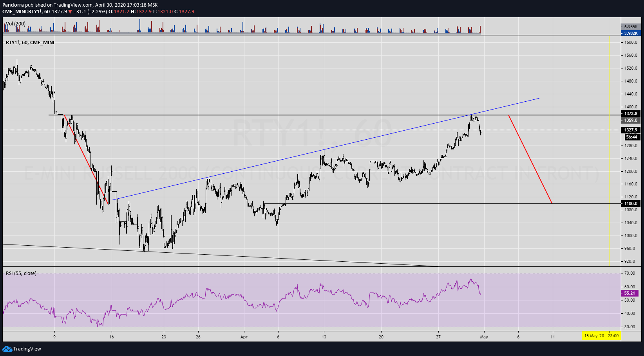Click the TradingView logo icon
This screenshot has height=356, width=644.
[x=7, y=349]
